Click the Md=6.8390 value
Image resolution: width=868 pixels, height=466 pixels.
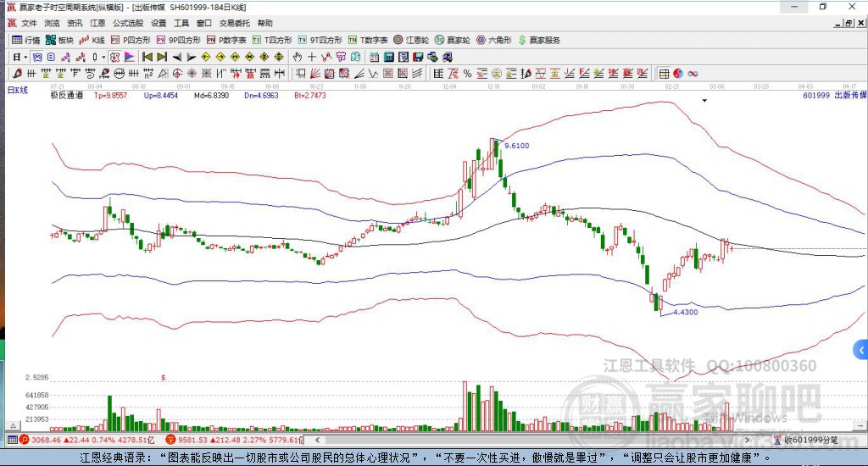pos(211,95)
